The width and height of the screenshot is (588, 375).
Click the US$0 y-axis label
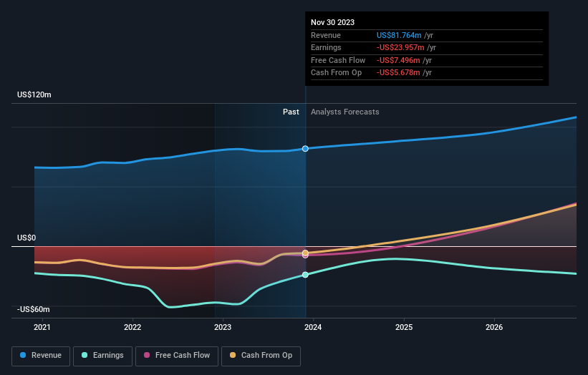(26, 238)
